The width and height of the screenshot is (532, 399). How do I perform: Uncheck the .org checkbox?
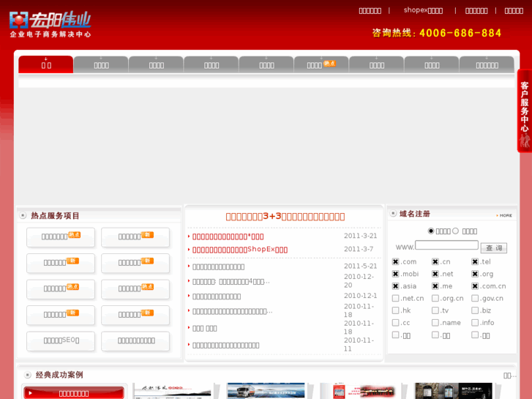475,274
